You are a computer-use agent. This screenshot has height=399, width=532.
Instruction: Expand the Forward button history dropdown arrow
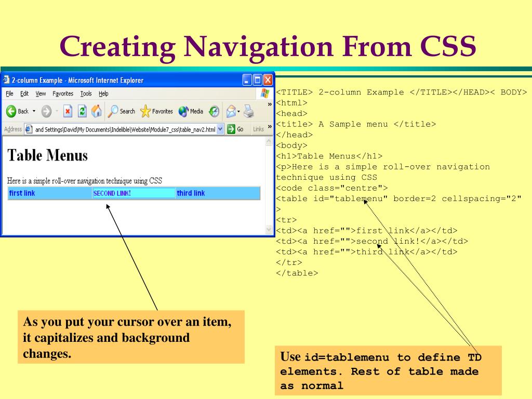57,111
